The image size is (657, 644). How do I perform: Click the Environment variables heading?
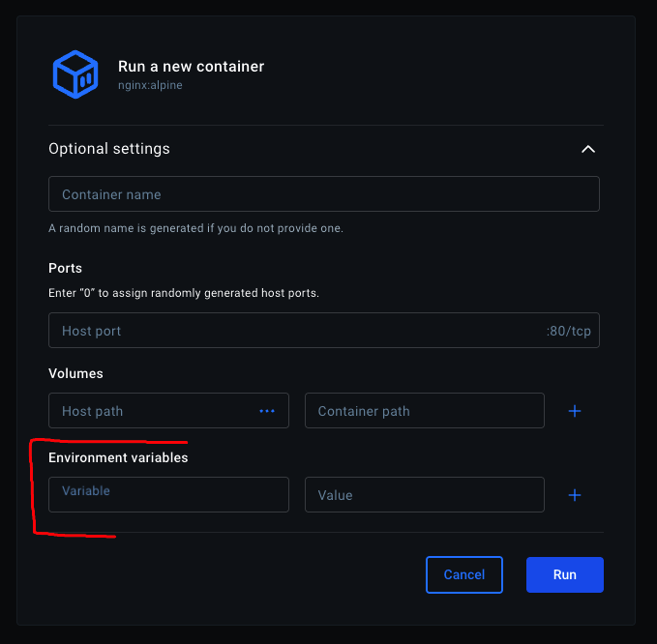[118, 457]
